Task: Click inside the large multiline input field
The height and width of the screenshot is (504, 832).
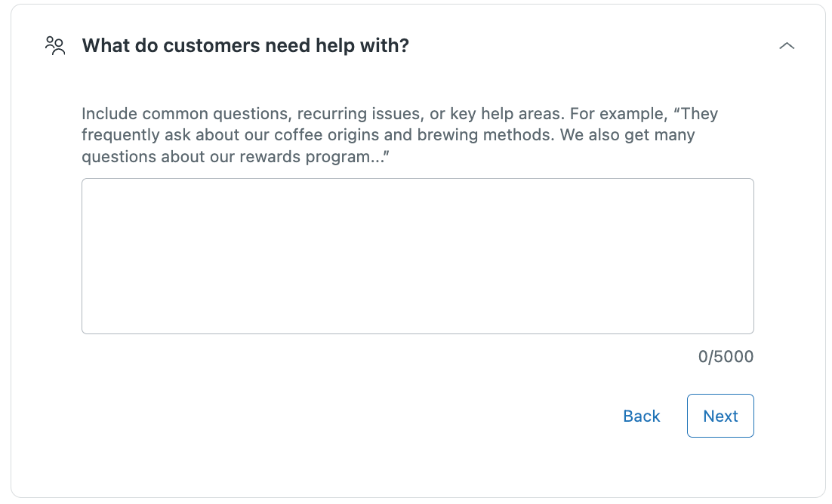Action: coord(418,256)
